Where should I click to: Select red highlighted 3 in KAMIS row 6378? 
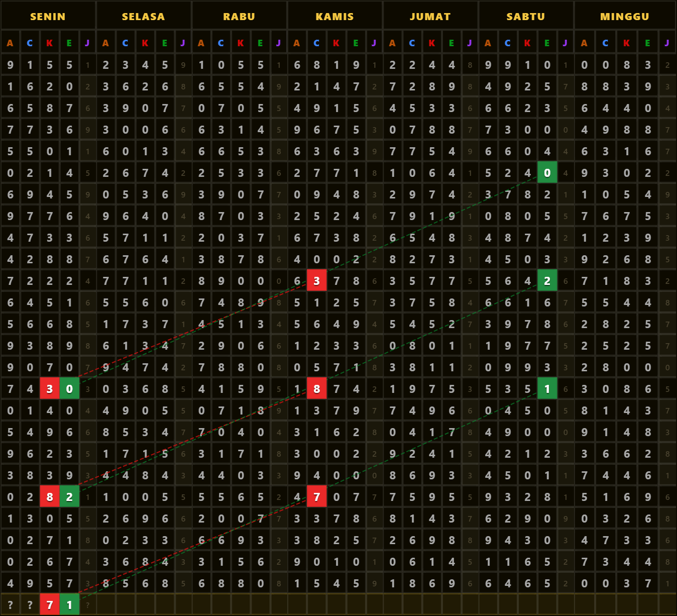click(316, 281)
